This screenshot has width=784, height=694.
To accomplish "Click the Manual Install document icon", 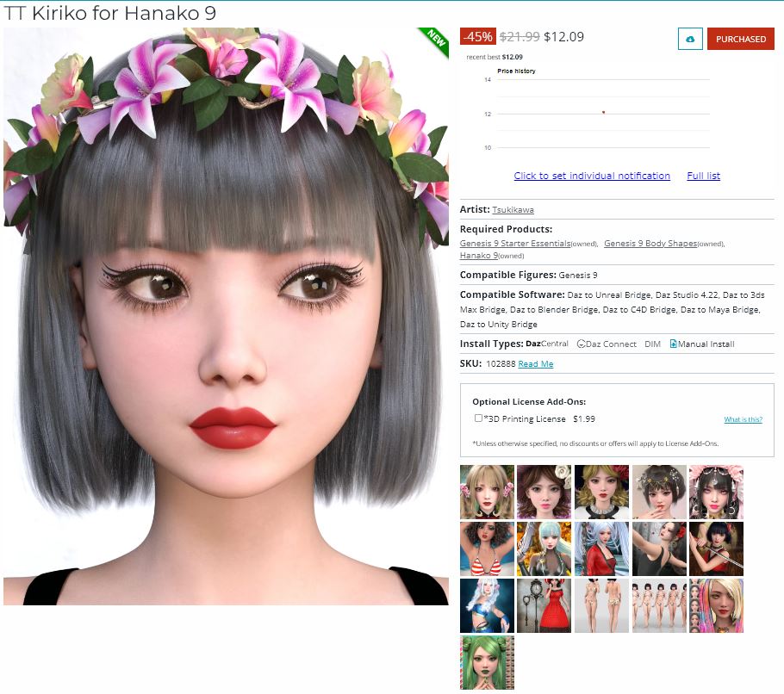I will point(673,344).
